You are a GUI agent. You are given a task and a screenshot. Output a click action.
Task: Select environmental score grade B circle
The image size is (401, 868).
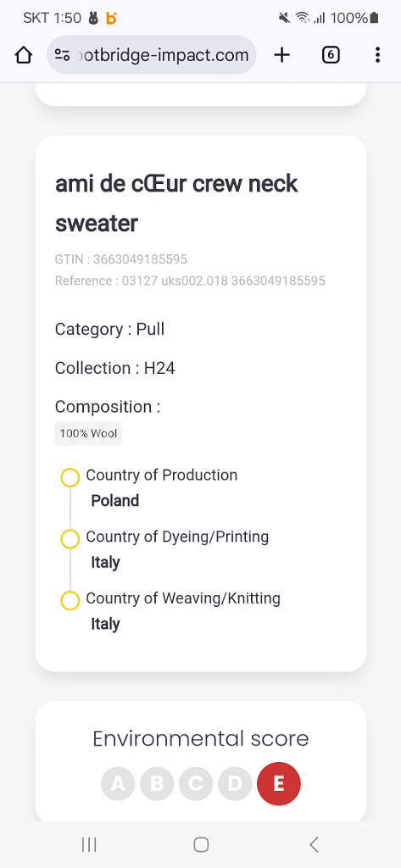coord(157,783)
